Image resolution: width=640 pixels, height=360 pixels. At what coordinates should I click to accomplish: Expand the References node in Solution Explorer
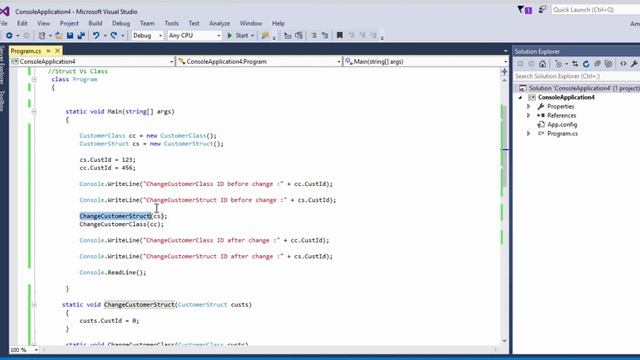[529, 116]
